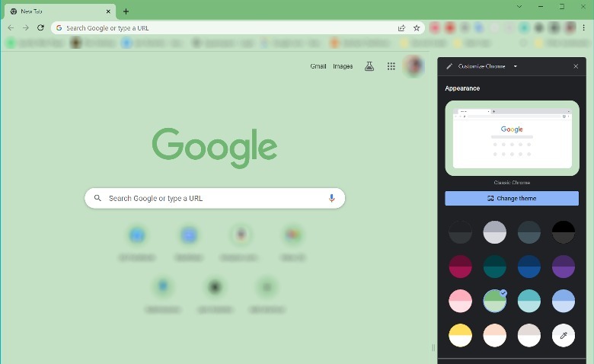Open Chrome three-dot menu
The image size is (594, 364).
tap(584, 27)
